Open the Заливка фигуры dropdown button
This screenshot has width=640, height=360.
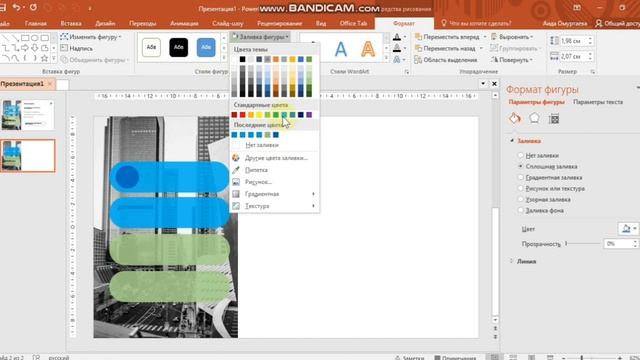pyautogui.click(x=260, y=37)
